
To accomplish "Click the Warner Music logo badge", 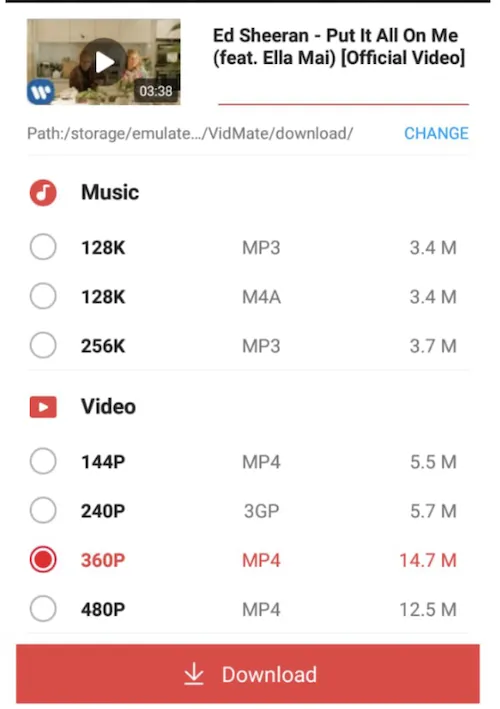I will (41, 92).
